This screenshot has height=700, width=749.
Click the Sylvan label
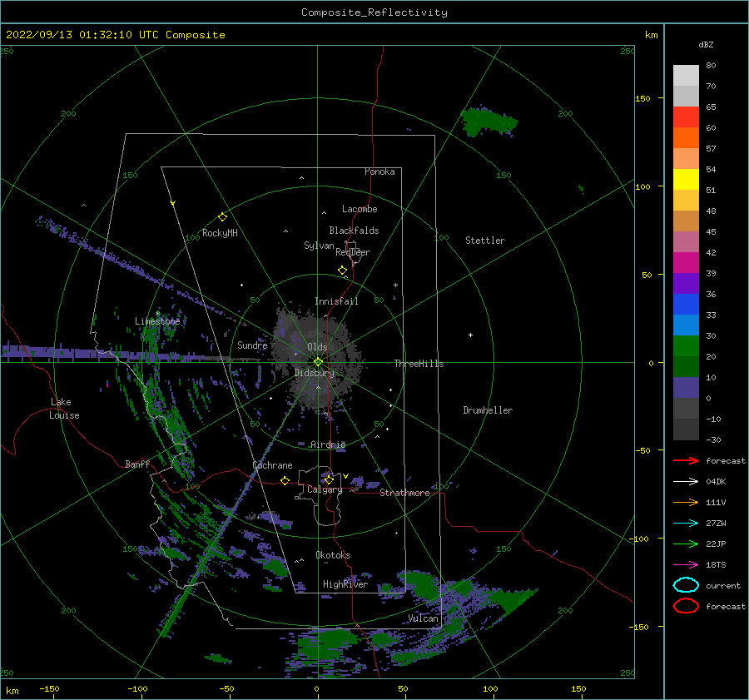click(319, 246)
